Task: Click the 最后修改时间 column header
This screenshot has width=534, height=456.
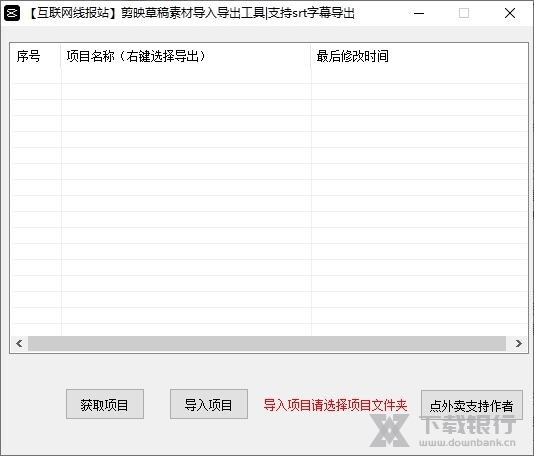Action: [419, 56]
